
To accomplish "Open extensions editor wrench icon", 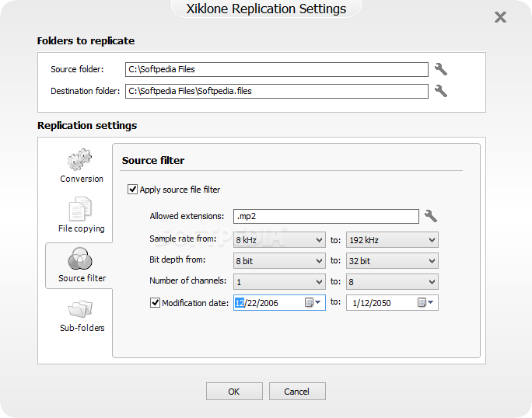I will pos(431,216).
